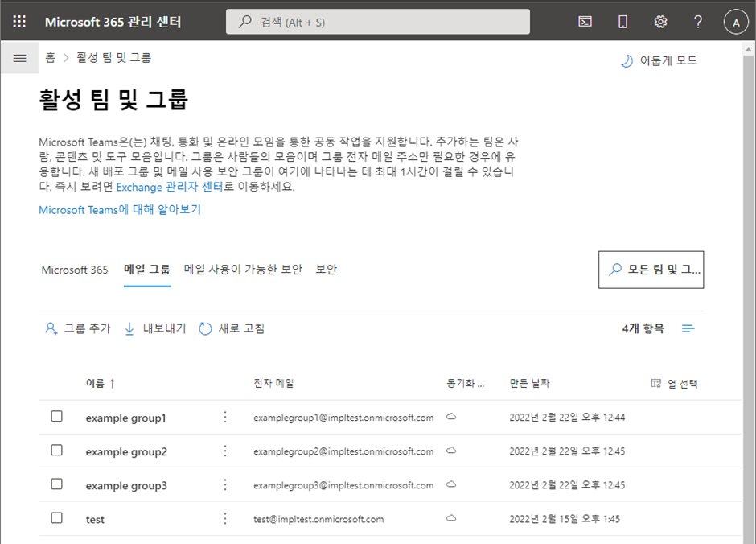Open more actions menu for example group3
The width and height of the screenshot is (756, 544).
tap(225, 484)
